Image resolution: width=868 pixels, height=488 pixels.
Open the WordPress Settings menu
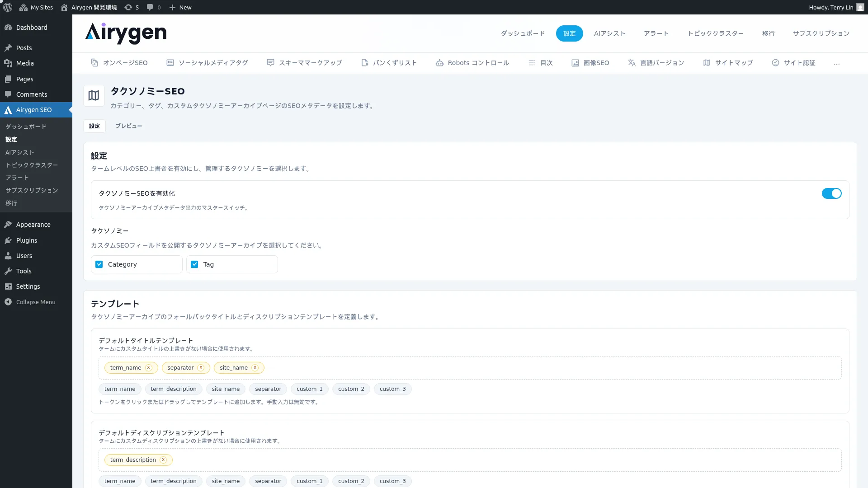coord(36,286)
